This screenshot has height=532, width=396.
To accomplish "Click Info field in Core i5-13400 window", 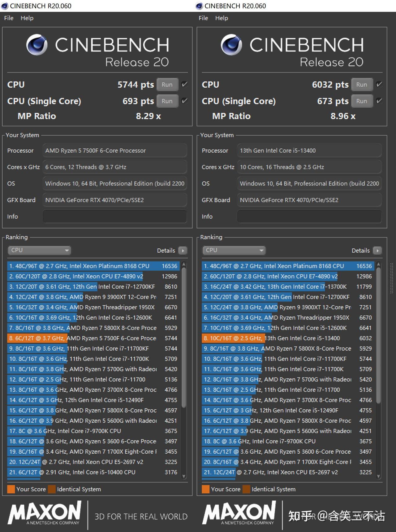I will (x=309, y=216).
